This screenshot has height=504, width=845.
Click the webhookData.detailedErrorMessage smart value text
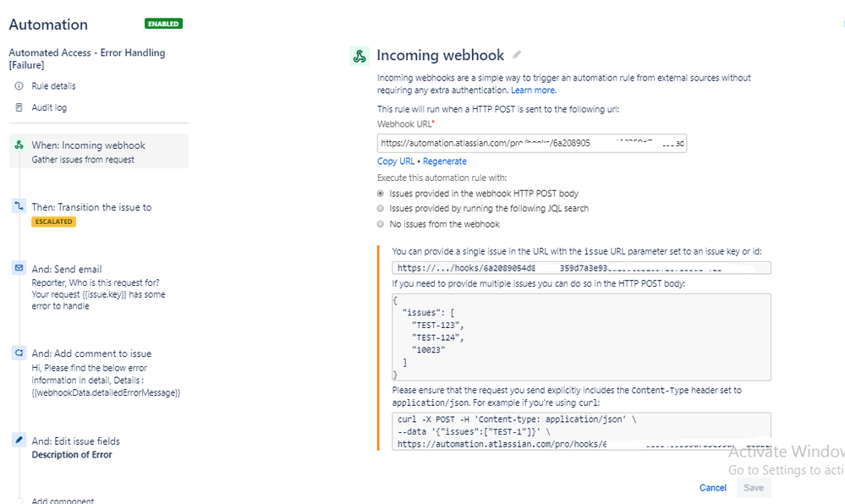pyautogui.click(x=107, y=392)
